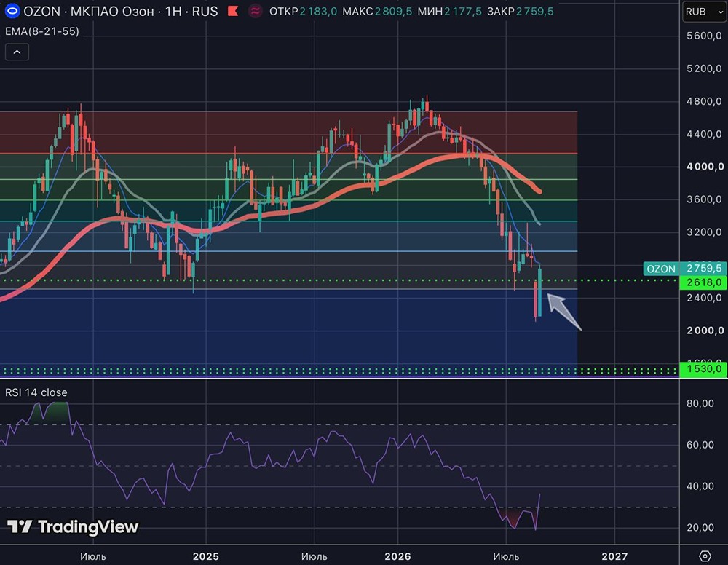Collapse the indicator legend with the chevron
728x565 pixels.
point(17,52)
